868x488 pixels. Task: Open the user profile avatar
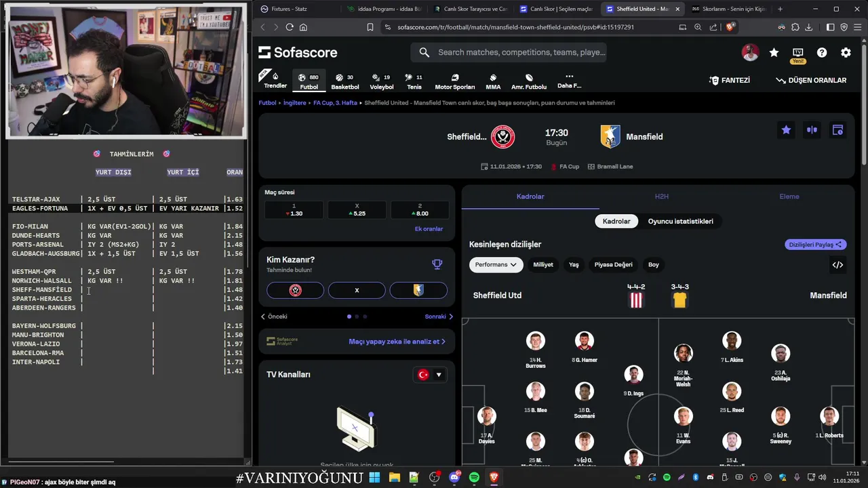pyautogui.click(x=750, y=52)
